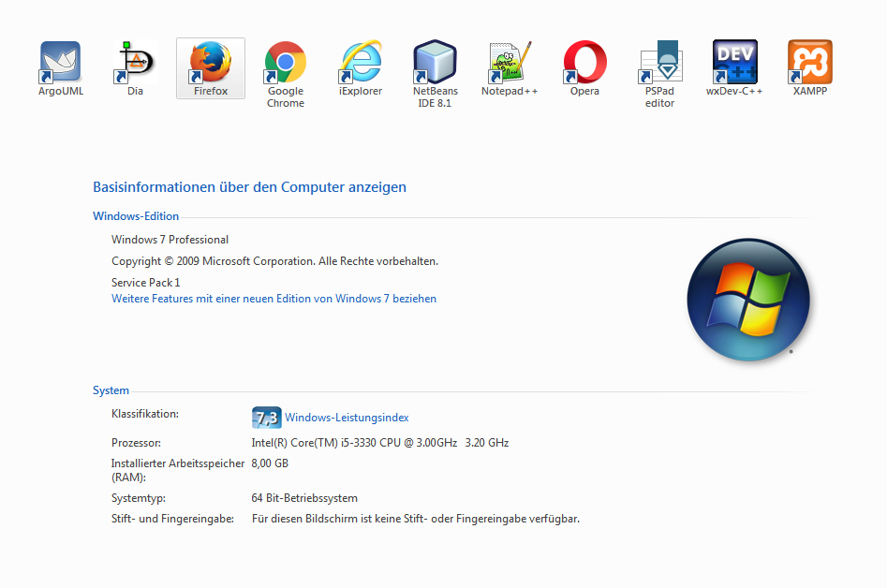Launch the wxDev-C++ desktop icon

point(734,64)
